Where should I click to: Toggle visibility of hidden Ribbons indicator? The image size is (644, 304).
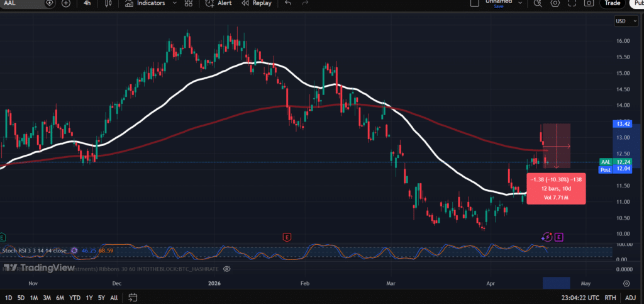[227, 268]
